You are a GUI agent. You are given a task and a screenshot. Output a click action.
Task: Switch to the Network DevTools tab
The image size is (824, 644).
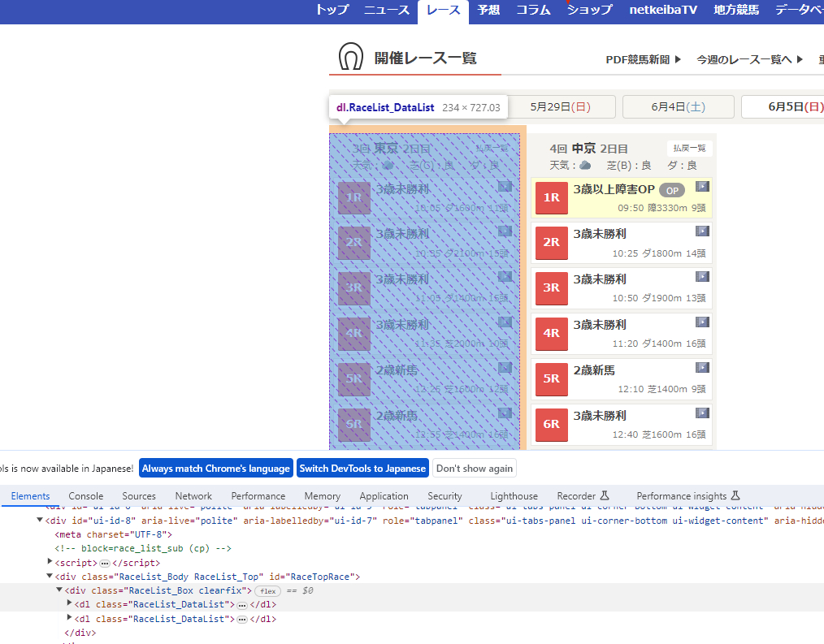click(x=193, y=496)
